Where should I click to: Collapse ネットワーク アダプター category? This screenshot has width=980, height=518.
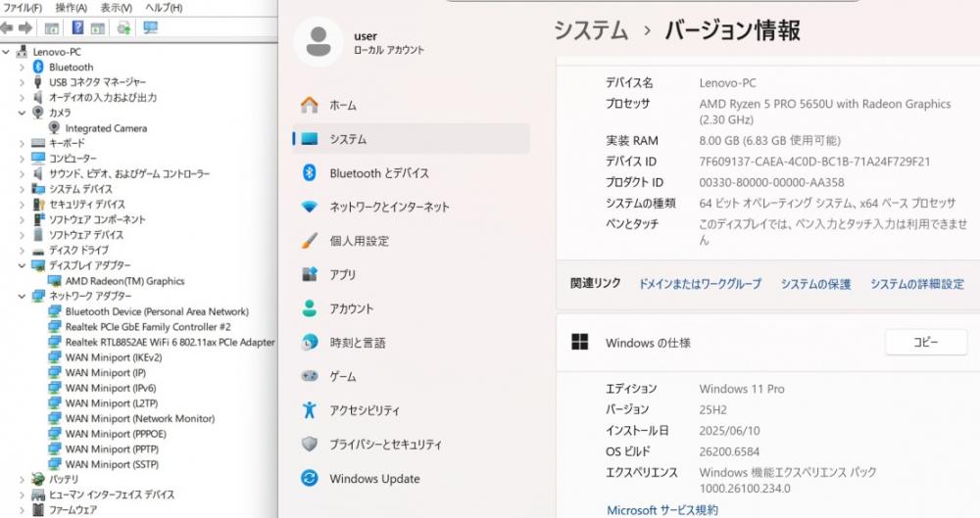coord(22,296)
